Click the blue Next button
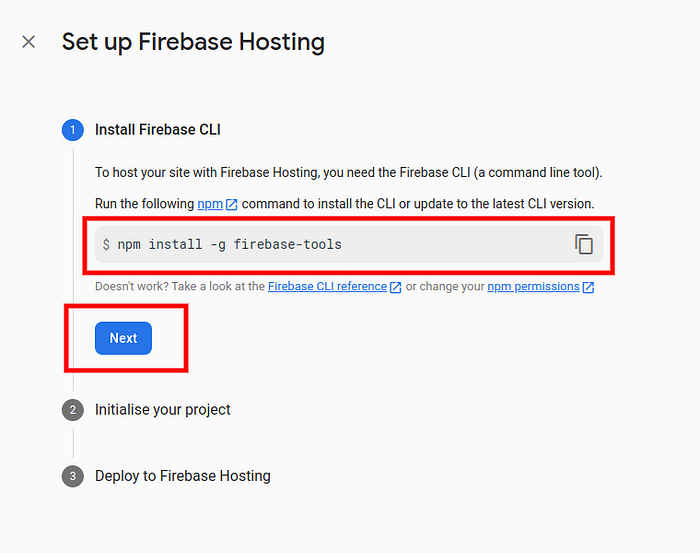The height and width of the screenshot is (553, 700). (x=123, y=338)
